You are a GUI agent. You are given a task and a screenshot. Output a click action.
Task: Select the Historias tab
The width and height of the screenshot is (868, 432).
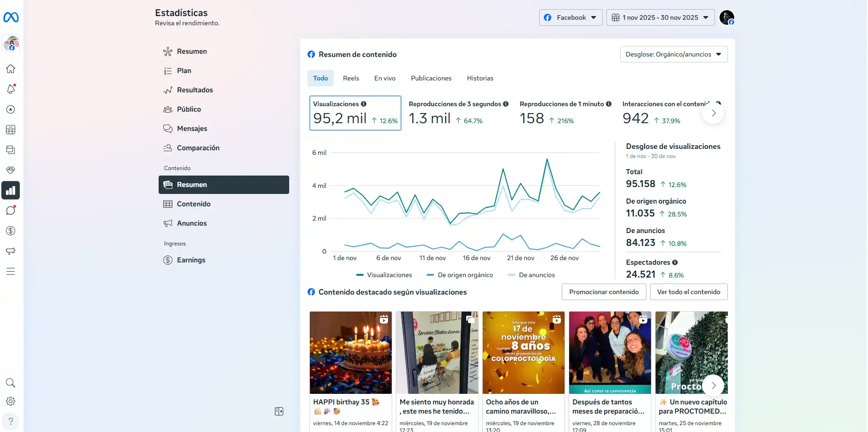[x=480, y=78]
